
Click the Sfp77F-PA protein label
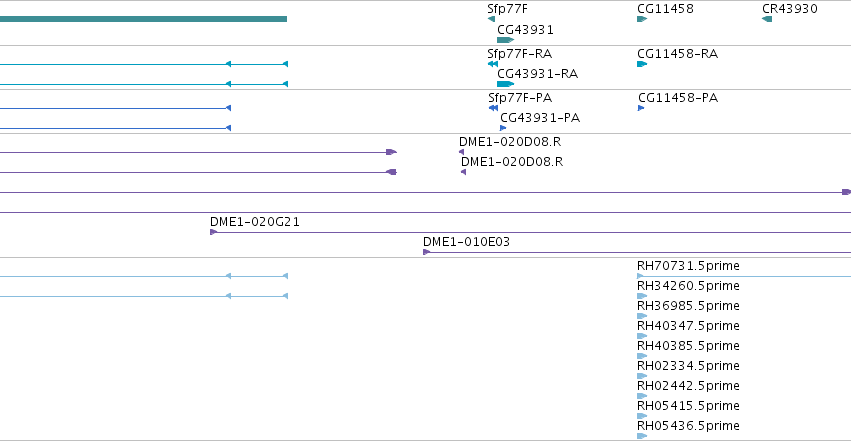coord(520,98)
